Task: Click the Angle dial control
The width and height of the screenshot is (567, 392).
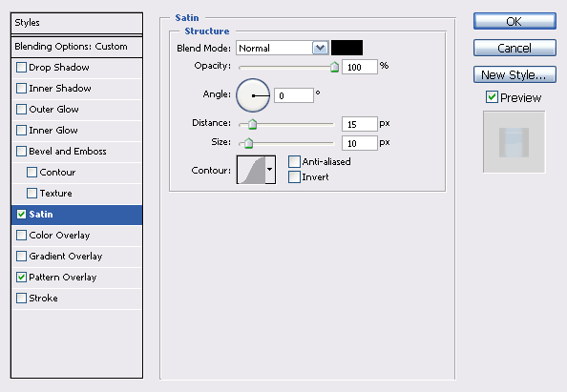Action: (x=253, y=95)
